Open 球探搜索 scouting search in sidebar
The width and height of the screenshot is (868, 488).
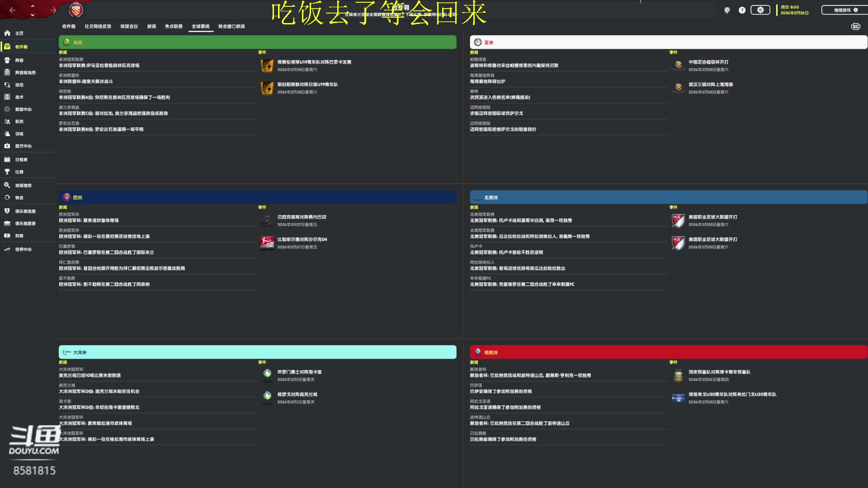23,186
